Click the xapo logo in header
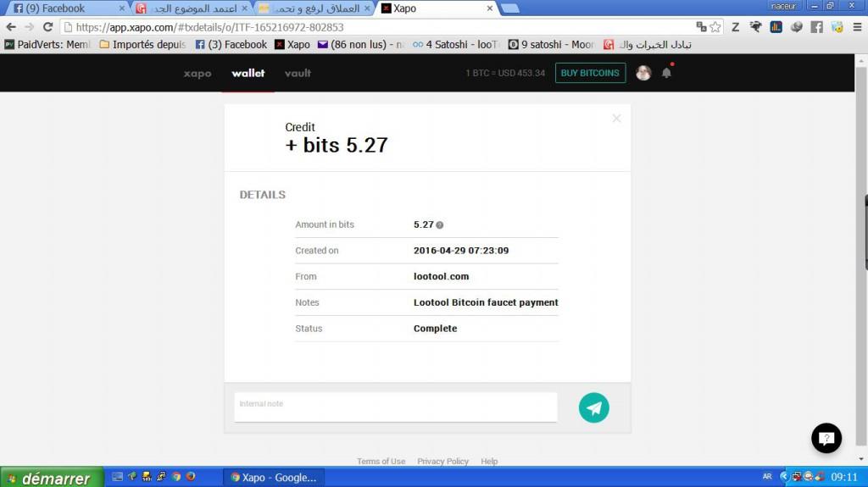The height and width of the screenshot is (487, 868). coord(198,73)
